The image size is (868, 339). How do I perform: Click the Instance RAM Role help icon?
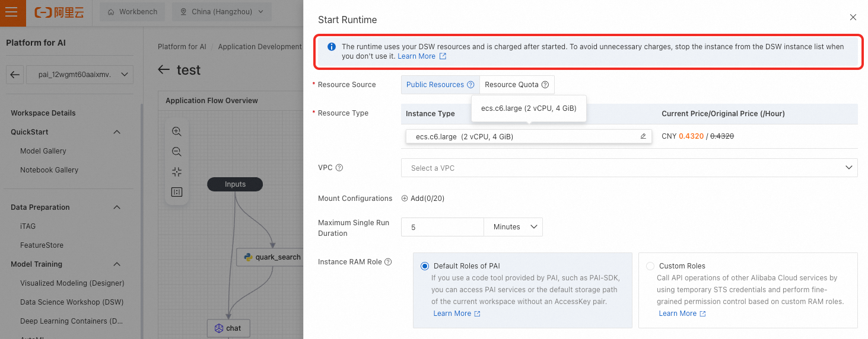point(388,262)
